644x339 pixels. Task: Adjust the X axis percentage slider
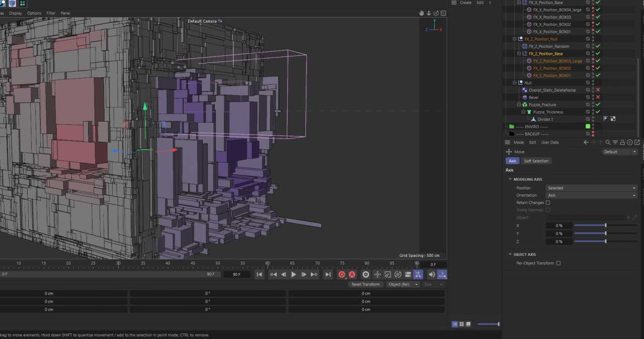[x=606, y=225]
